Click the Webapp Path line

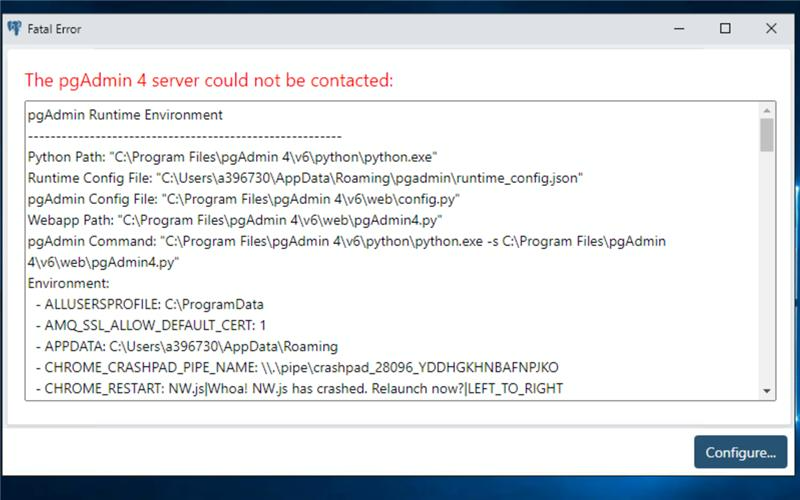pos(235,220)
